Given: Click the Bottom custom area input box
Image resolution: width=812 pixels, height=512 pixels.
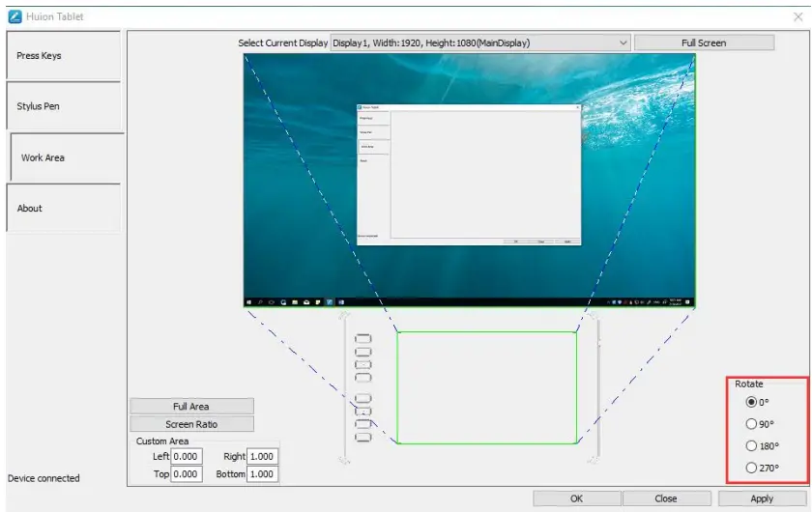Looking at the screenshot, I should point(262,474).
